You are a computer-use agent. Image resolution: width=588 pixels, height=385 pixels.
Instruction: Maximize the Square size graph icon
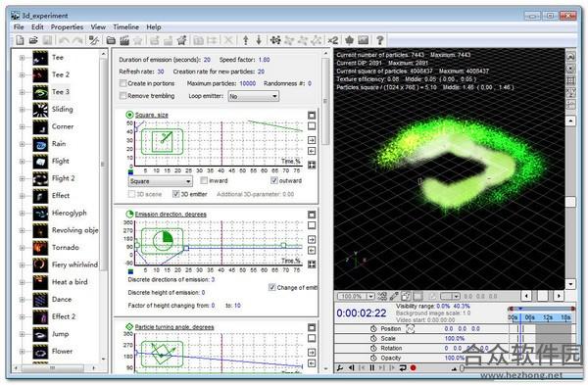tap(312, 115)
